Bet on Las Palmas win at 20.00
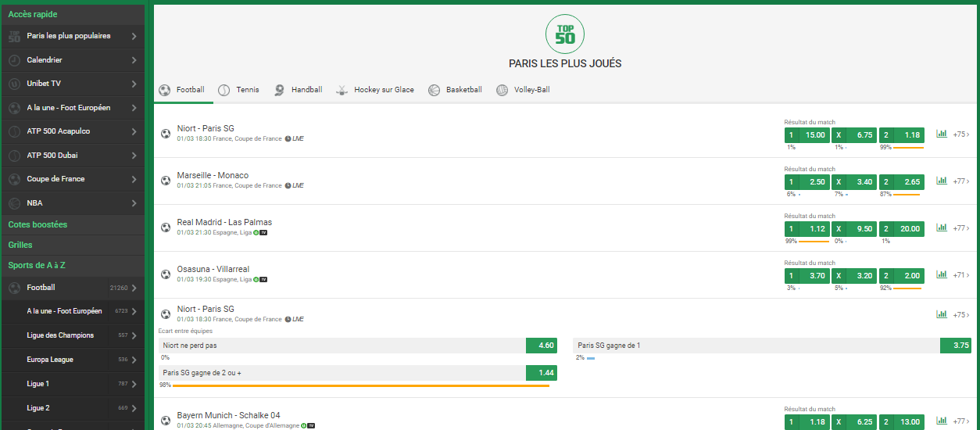980x430 pixels. pyautogui.click(x=901, y=228)
